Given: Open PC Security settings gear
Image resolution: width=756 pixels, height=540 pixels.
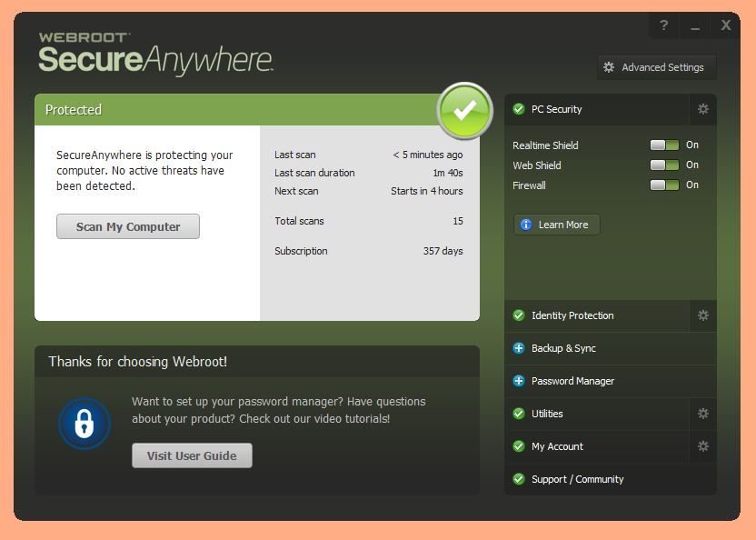Looking at the screenshot, I should pos(703,109).
